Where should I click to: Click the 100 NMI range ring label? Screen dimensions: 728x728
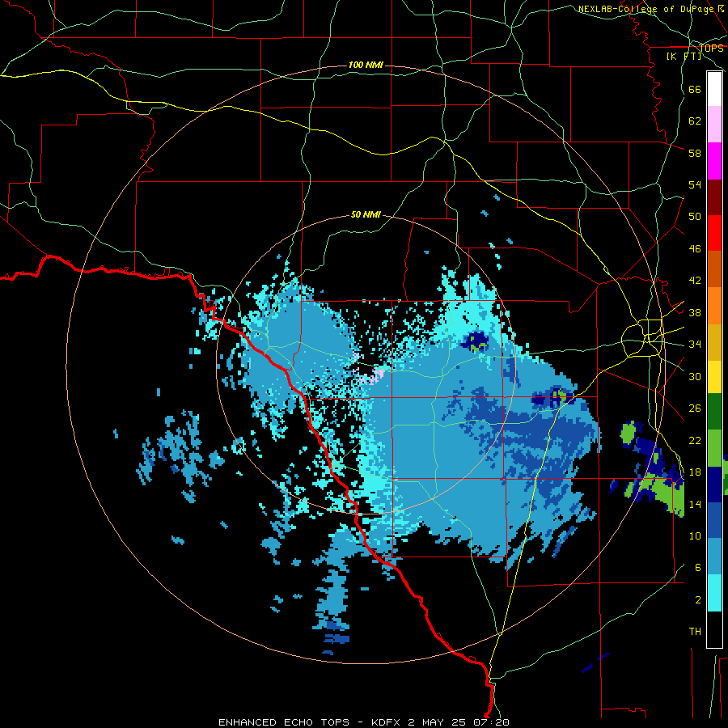click(366, 65)
